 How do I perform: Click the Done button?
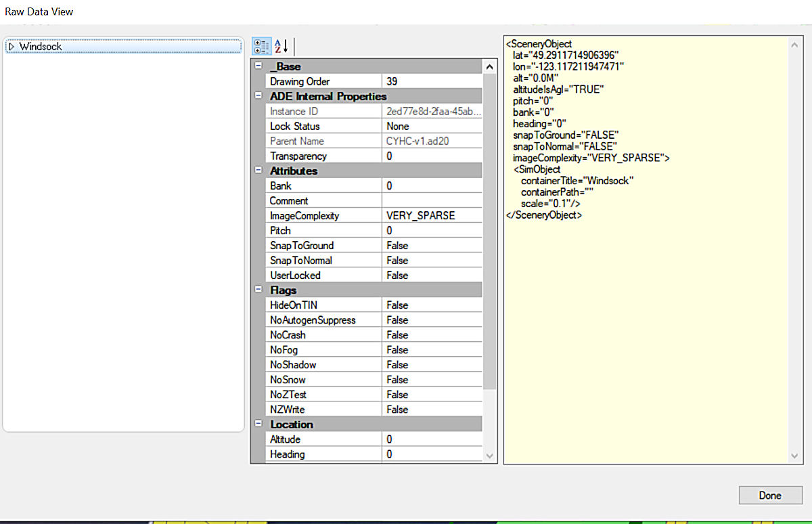point(770,495)
